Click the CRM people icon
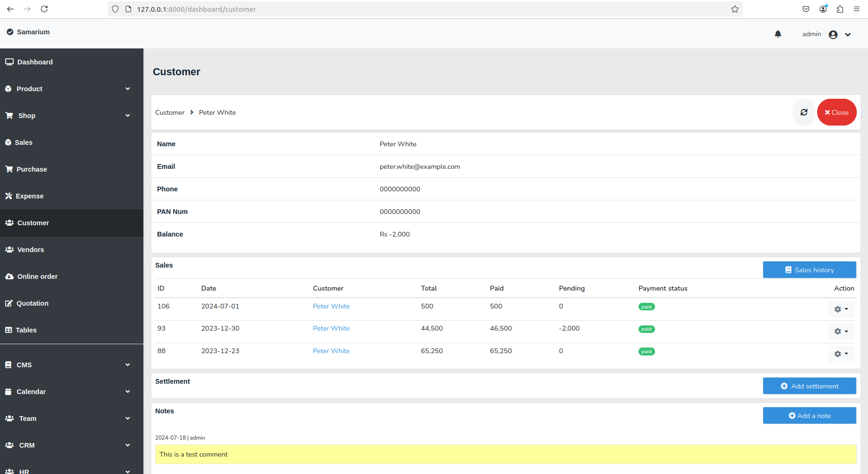Image resolution: width=868 pixels, height=474 pixels. (9, 445)
